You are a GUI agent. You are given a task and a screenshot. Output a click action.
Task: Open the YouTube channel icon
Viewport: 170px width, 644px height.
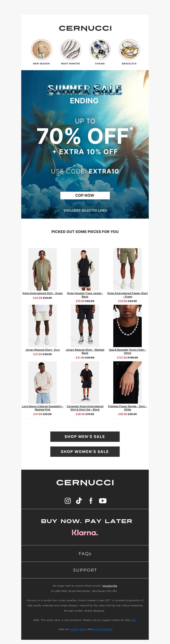(x=103, y=500)
